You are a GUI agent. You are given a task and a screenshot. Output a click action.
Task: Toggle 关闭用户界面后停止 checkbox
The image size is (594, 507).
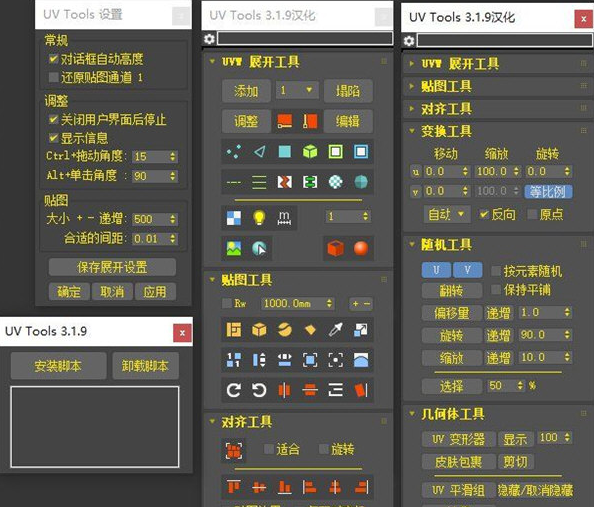[x=53, y=119]
